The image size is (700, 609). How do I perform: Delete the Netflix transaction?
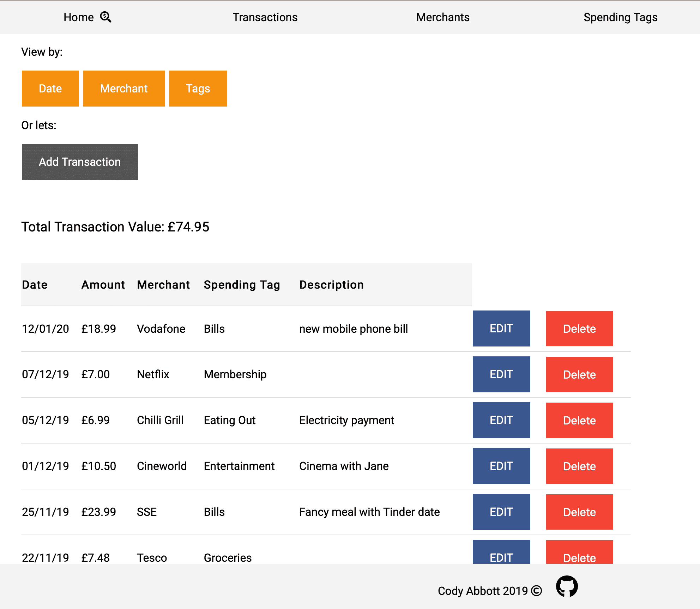click(579, 374)
